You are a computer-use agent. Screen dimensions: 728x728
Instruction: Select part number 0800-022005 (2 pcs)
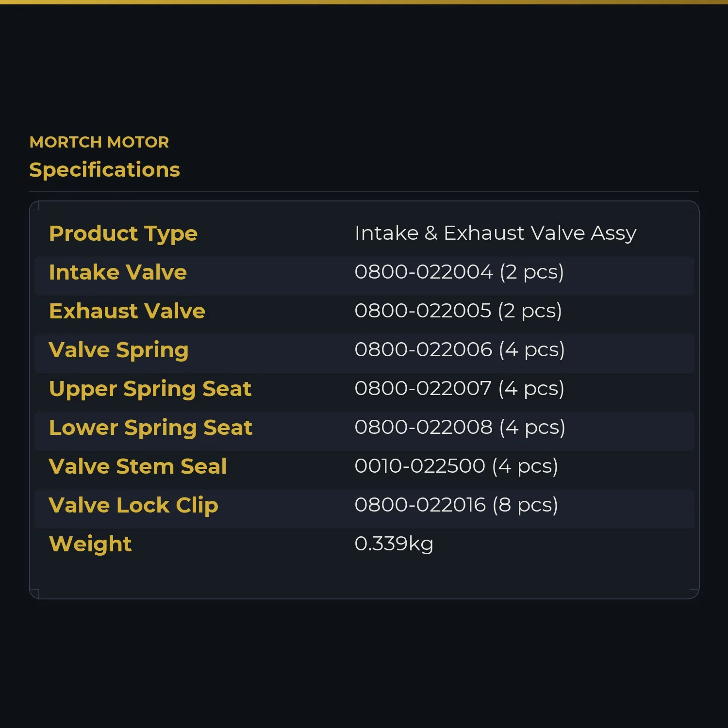458,311
